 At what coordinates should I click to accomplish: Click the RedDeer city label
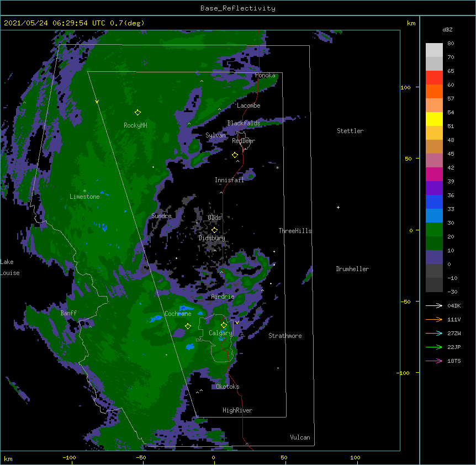(x=244, y=141)
